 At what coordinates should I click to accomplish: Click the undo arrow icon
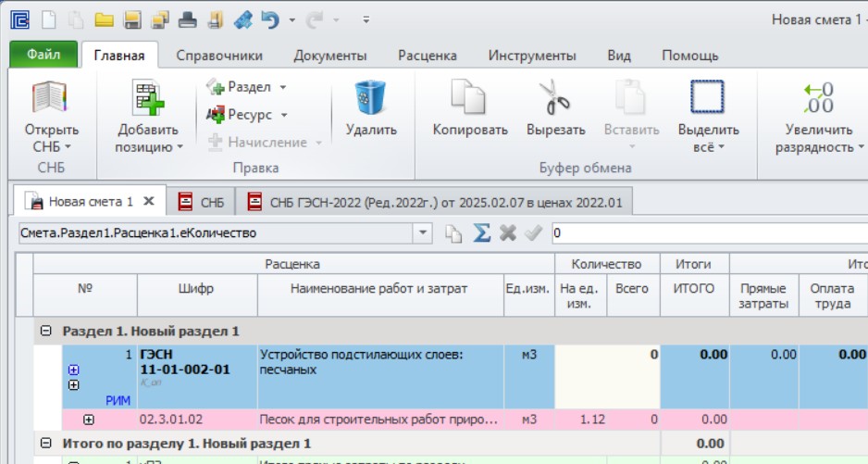click(270, 20)
